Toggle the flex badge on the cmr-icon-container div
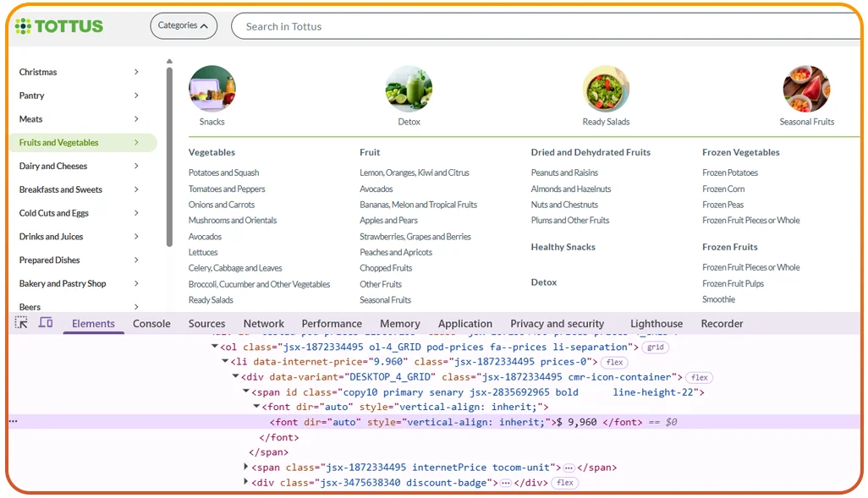This screenshot has width=868, height=498. 699,377
